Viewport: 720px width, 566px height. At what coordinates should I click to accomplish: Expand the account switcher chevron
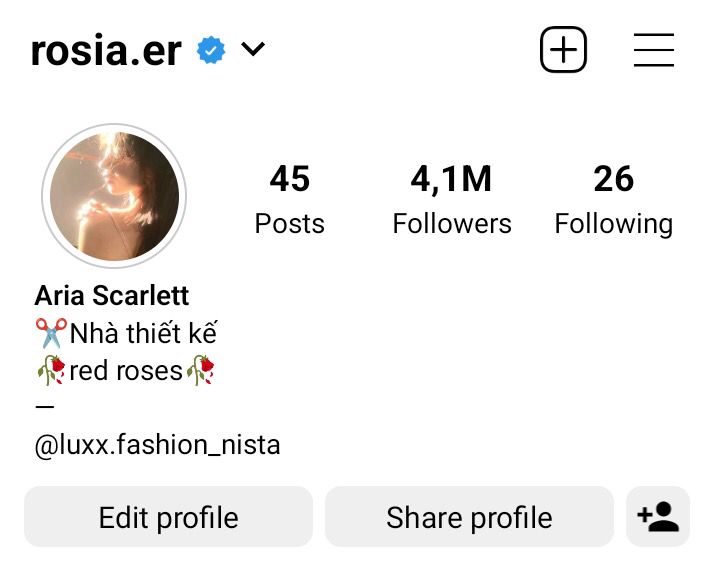click(253, 49)
